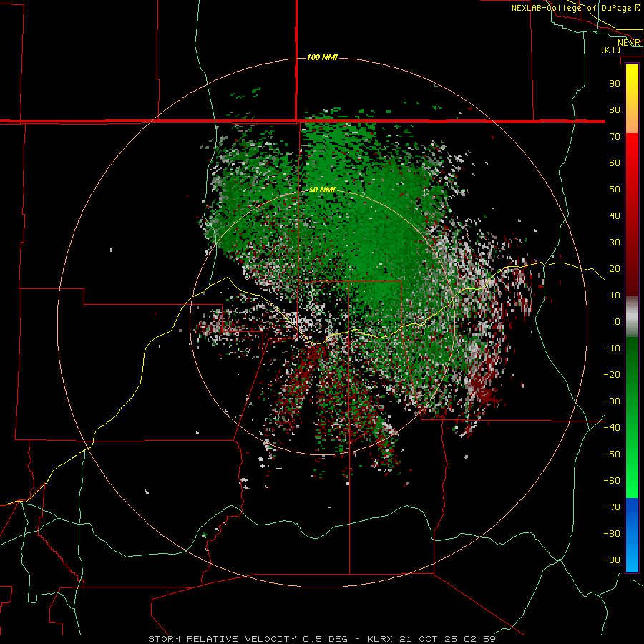Viewport: 644px width, 644px height.
Task: Click the gray zero-velocity segment of color bar
Action: [632, 317]
